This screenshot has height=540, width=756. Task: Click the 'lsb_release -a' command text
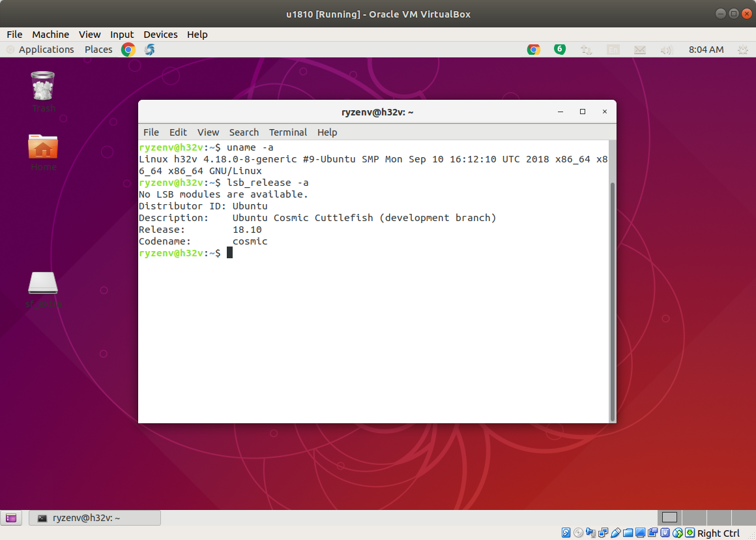pyautogui.click(x=268, y=183)
